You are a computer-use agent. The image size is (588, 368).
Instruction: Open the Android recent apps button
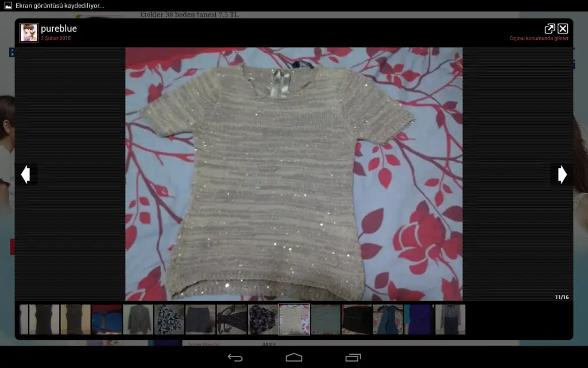tap(353, 358)
